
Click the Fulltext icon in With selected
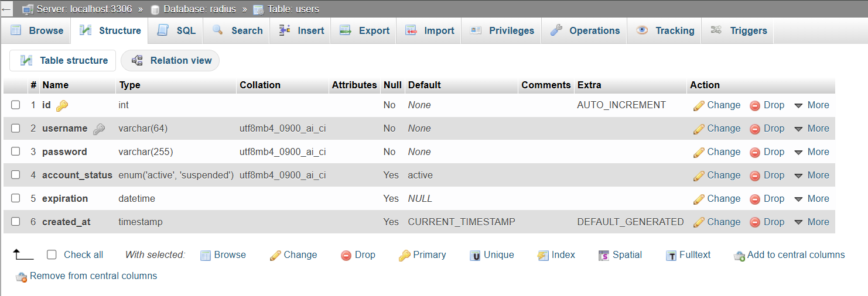pyautogui.click(x=671, y=255)
